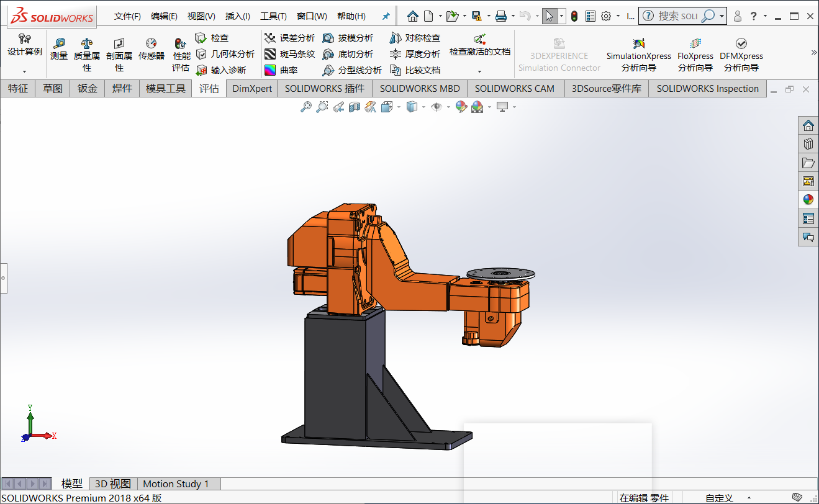The image size is (819, 504).
Task: Click the rebuild traffic light icon
Action: pos(574,16)
